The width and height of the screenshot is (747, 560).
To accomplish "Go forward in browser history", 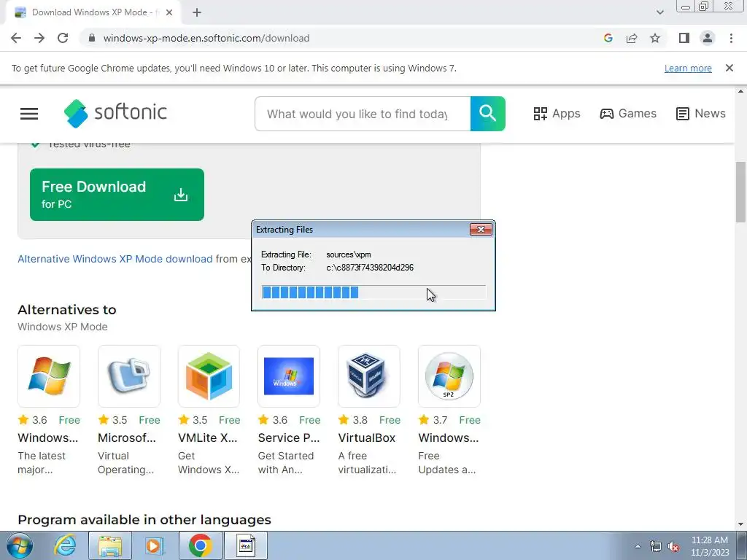I will coord(39,38).
